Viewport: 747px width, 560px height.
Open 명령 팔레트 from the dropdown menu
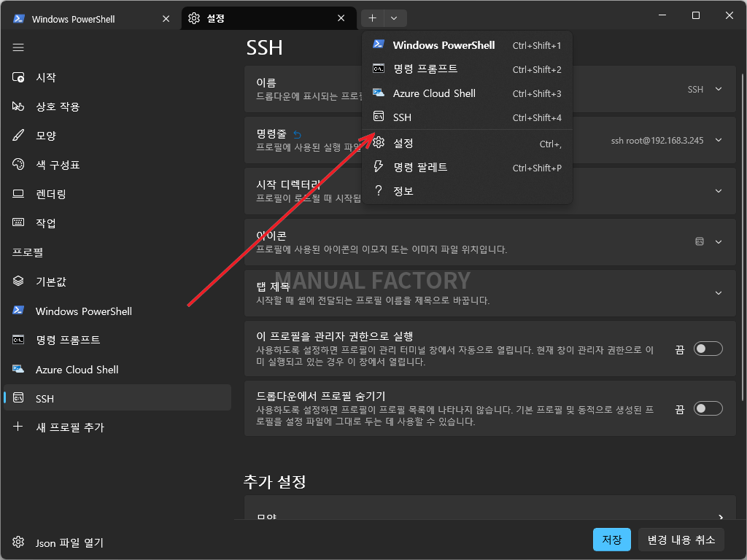click(x=468, y=168)
